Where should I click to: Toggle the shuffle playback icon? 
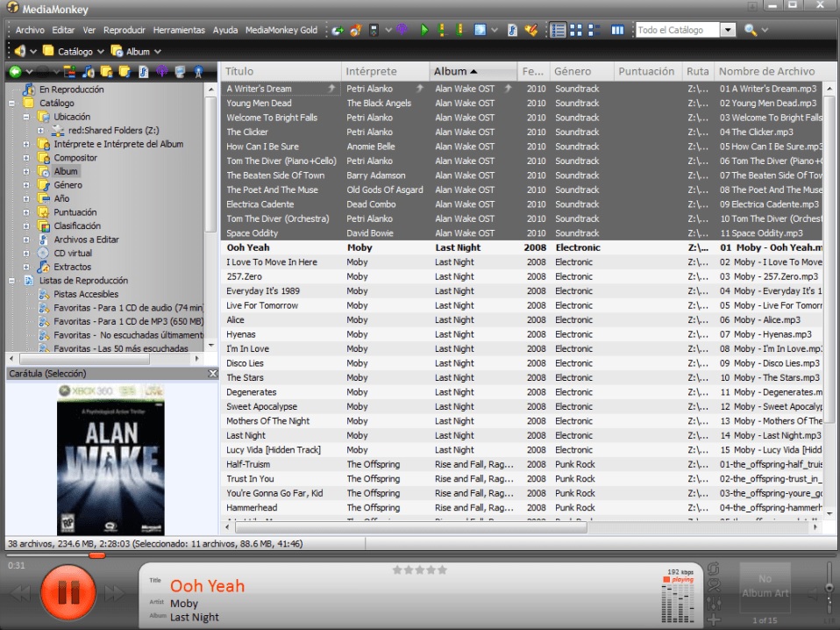[x=714, y=586]
